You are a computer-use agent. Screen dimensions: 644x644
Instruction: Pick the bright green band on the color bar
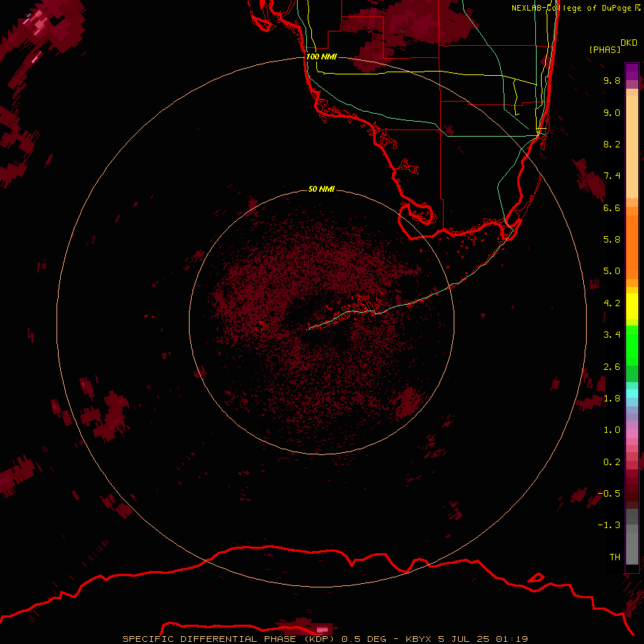632,345
